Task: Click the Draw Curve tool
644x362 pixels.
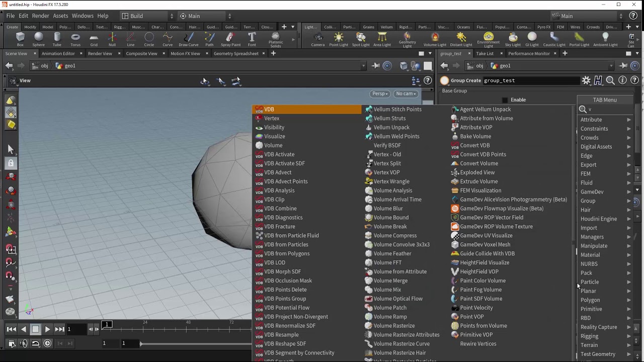Action: tap(188, 38)
